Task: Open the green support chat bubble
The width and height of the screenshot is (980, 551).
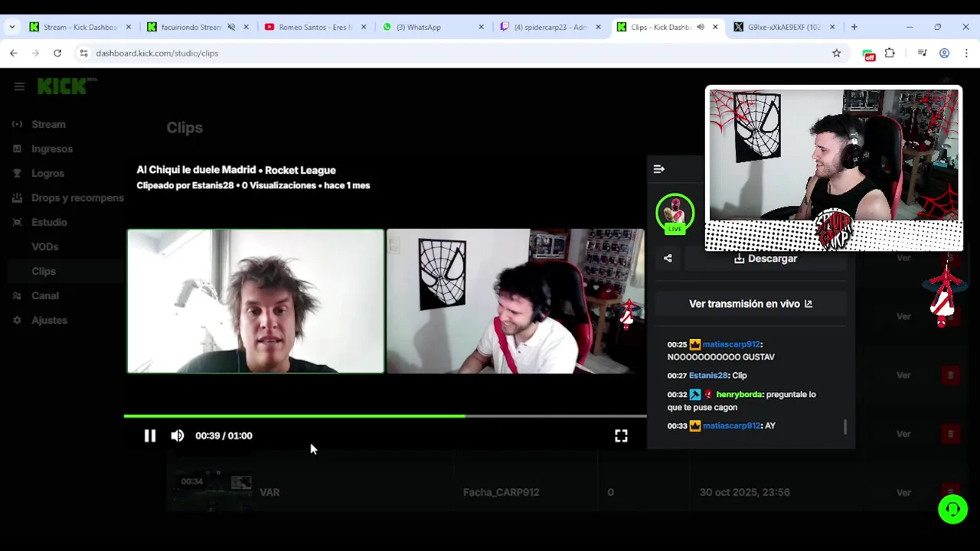Action: pos(953,509)
